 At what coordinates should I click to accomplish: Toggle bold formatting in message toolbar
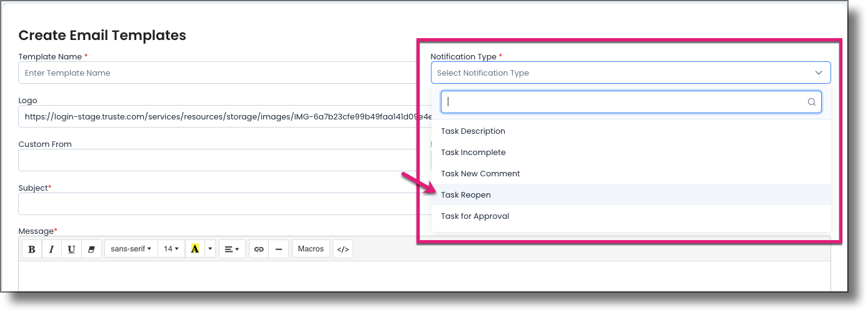point(32,249)
